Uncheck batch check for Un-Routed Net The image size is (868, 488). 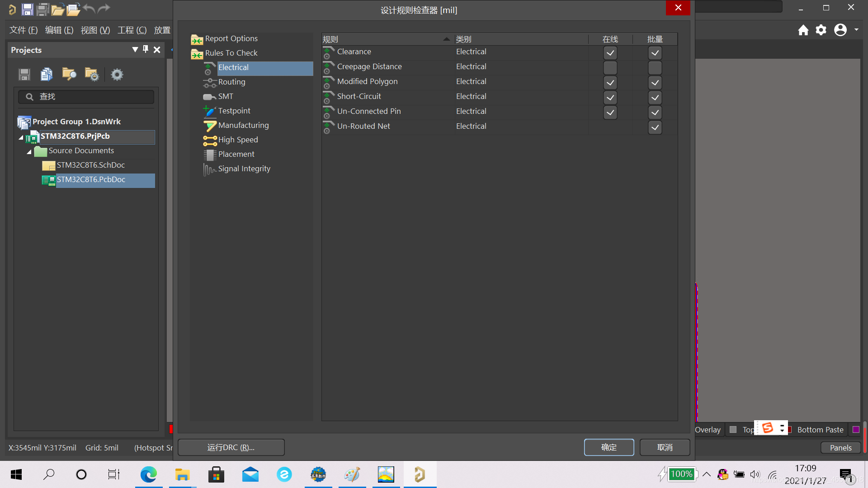(655, 127)
